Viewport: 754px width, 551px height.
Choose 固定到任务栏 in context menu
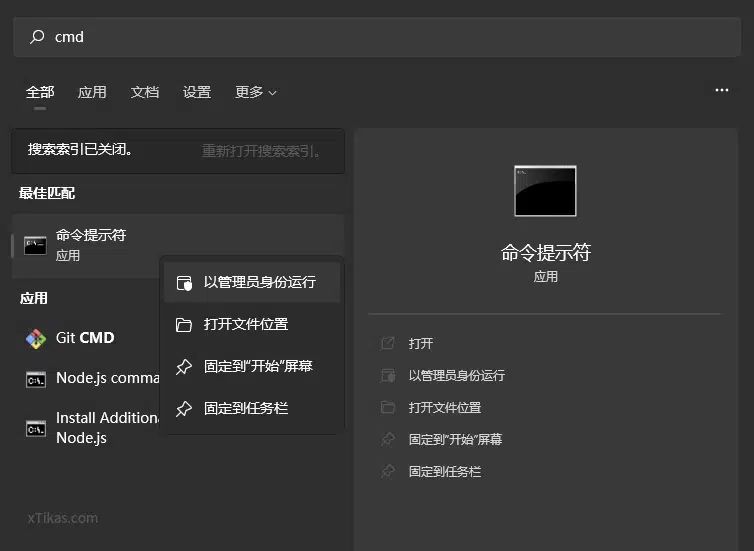[x=252, y=408]
